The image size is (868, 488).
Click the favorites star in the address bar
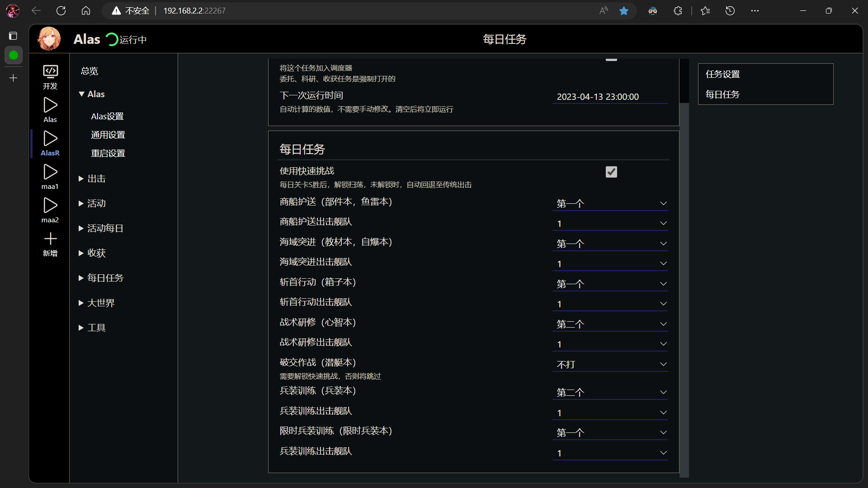[x=624, y=10]
